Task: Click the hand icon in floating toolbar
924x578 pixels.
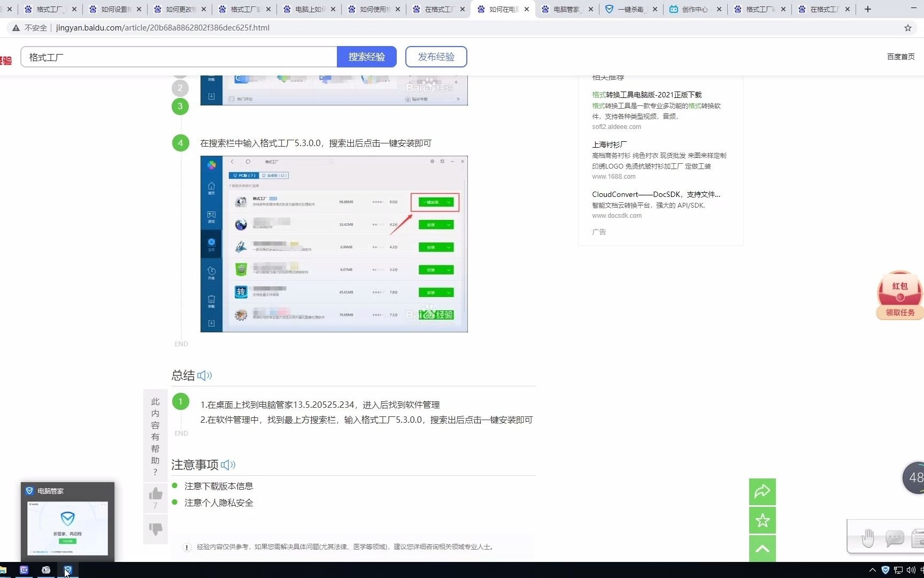Action: 868,538
